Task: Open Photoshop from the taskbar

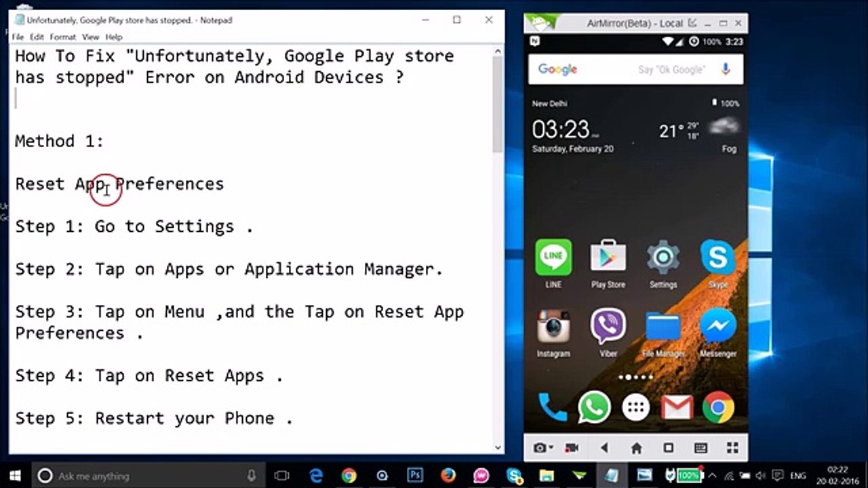Action: [415, 476]
